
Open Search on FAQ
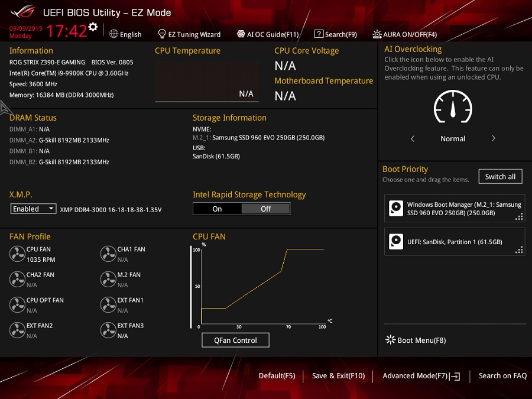tap(503, 376)
